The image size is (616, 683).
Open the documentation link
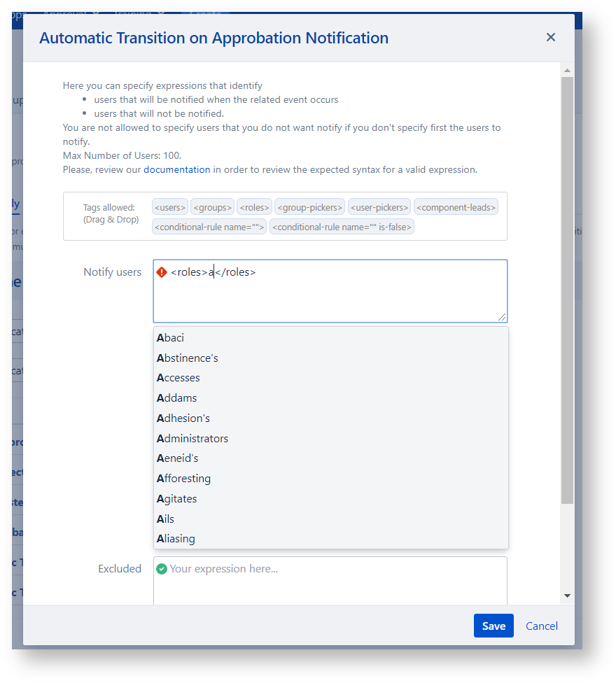pyautogui.click(x=176, y=169)
